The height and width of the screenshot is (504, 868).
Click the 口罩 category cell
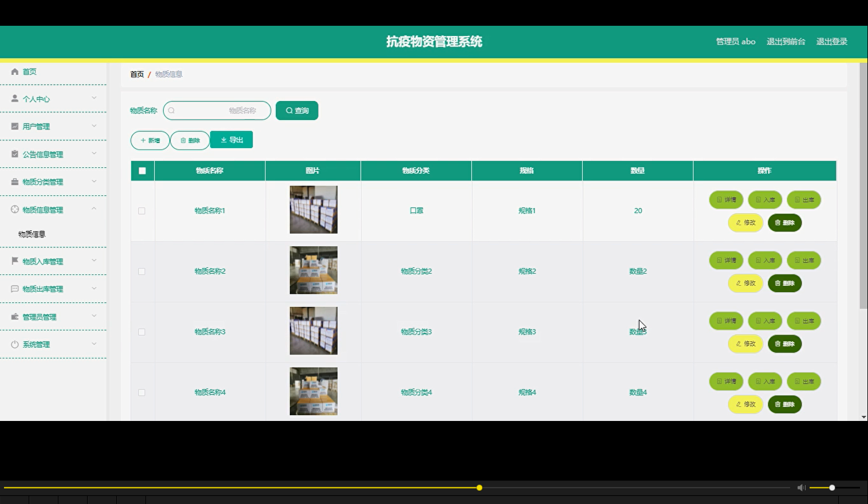click(x=416, y=211)
